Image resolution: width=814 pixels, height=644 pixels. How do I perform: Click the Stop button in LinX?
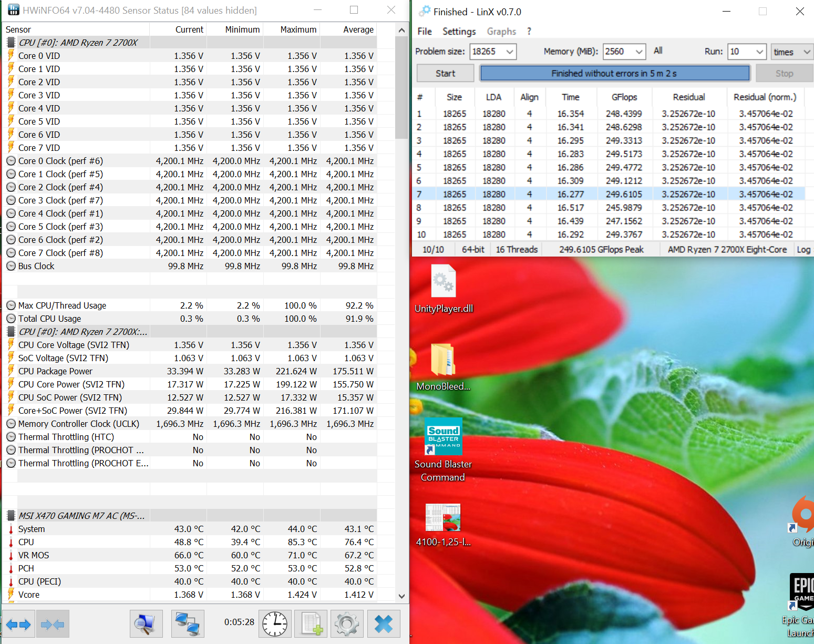click(x=784, y=74)
